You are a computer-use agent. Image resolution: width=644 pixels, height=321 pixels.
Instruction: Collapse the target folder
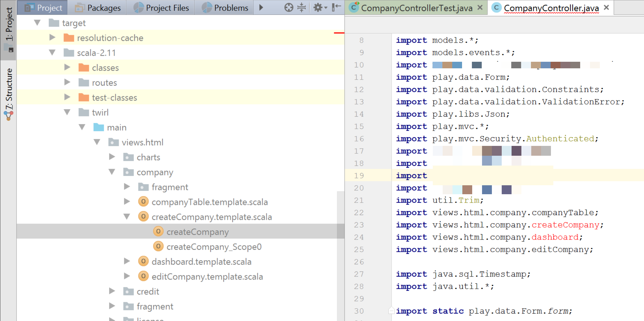pos(37,23)
